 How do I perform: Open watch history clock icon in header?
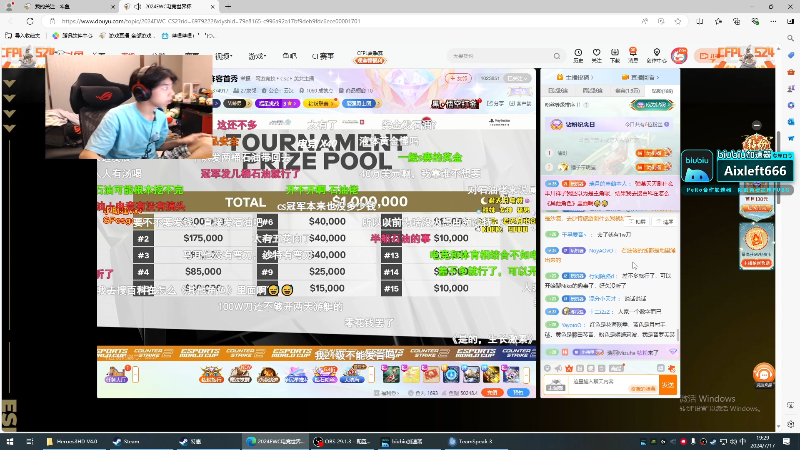[x=578, y=55]
